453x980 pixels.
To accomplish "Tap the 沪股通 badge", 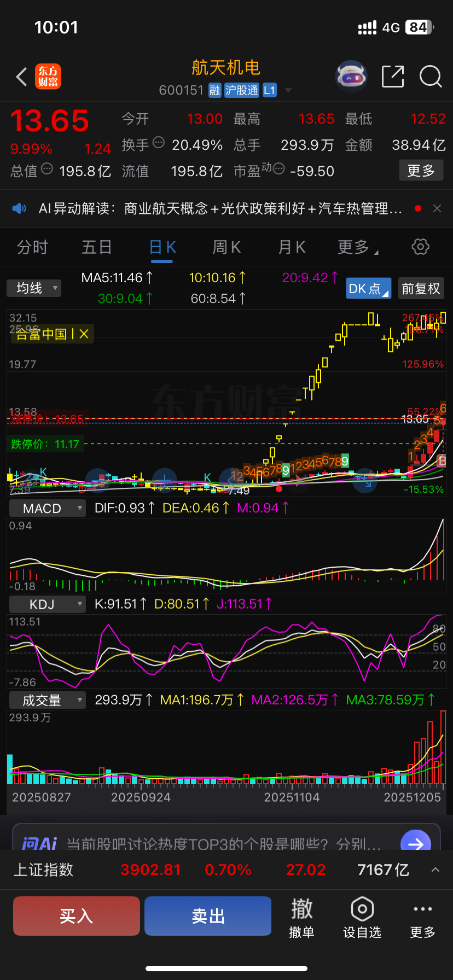I will (x=242, y=90).
